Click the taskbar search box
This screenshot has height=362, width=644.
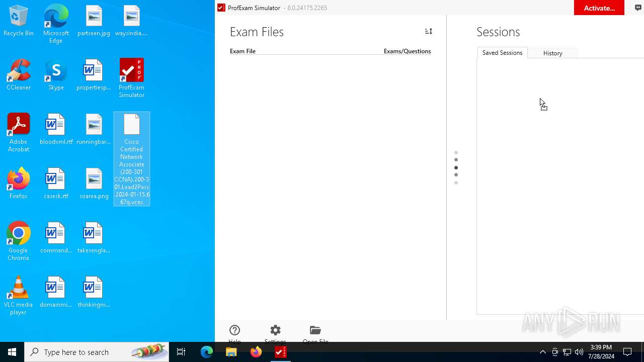point(97,352)
